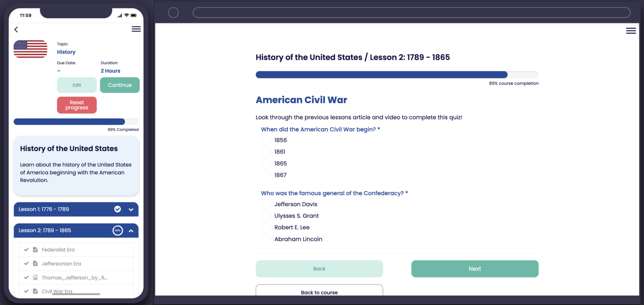
Task: Click the Lesson 2: 1789 - 1865 header
Action: (76, 230)
